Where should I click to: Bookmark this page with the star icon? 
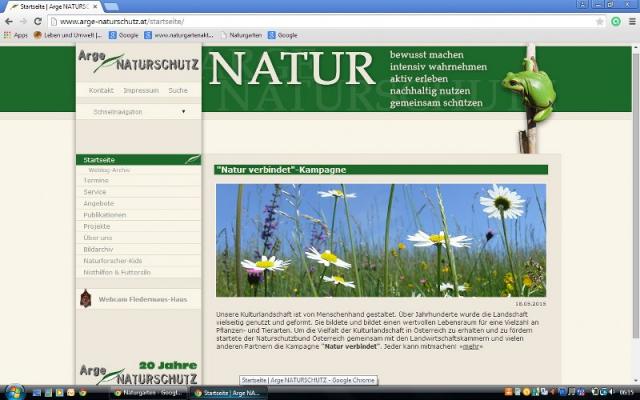point(599,22)
